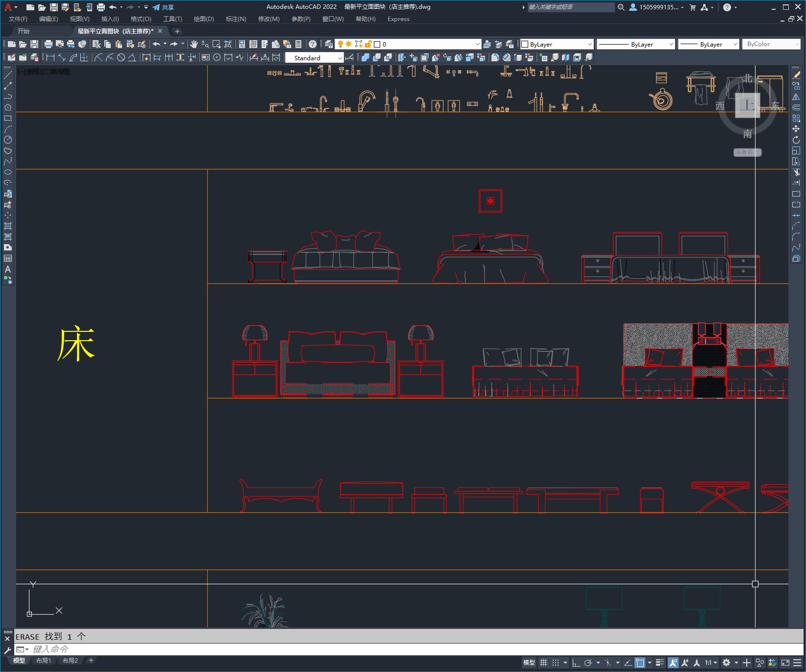
Task: Open Workspace Switching gear icon
Action: (726, 663)
